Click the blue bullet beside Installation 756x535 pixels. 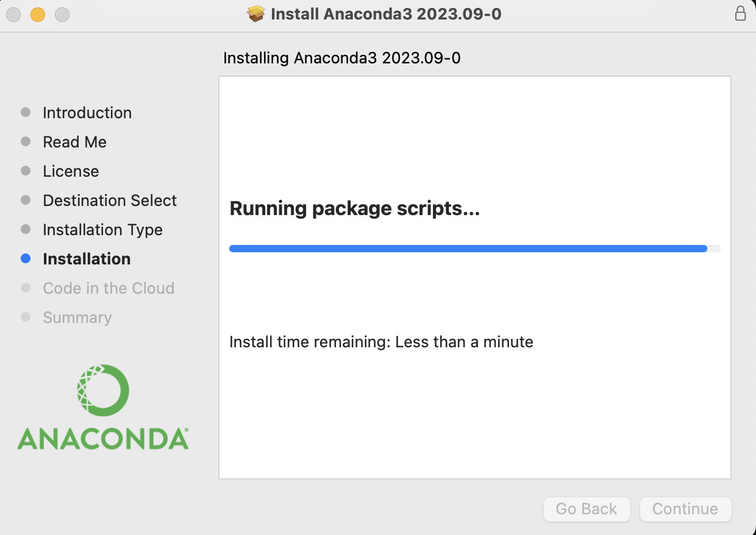pyautogui.click(x=26, y=258)
